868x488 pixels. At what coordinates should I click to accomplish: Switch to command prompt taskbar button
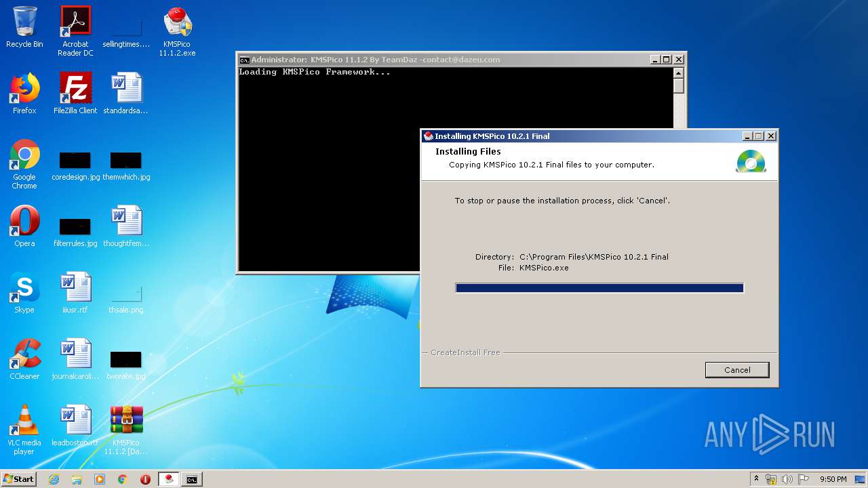point(192,479)
